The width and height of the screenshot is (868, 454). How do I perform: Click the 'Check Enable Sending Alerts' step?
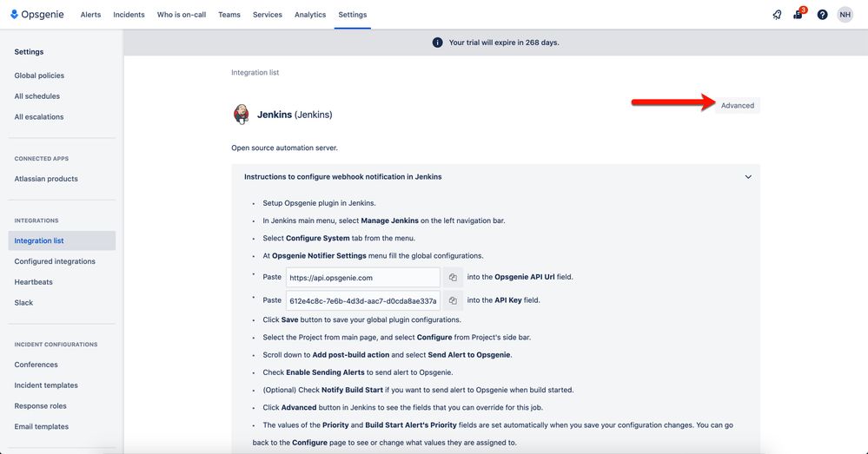click(358, 372)
